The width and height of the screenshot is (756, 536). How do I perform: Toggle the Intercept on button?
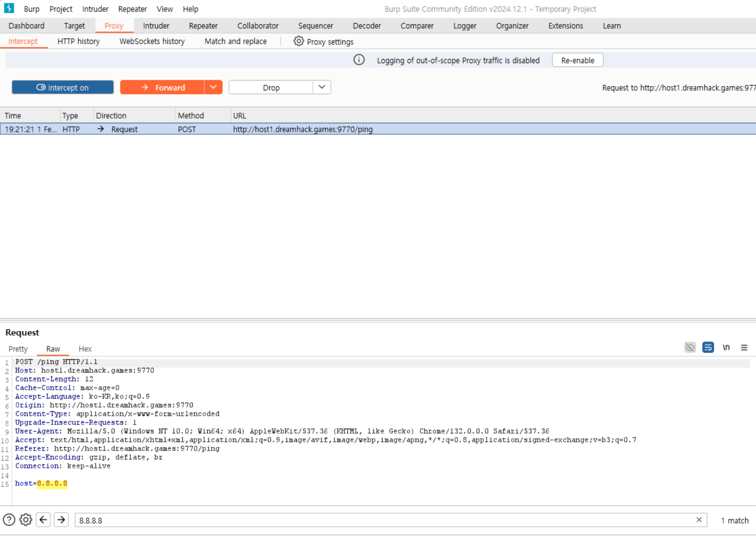tap(63, 87)
